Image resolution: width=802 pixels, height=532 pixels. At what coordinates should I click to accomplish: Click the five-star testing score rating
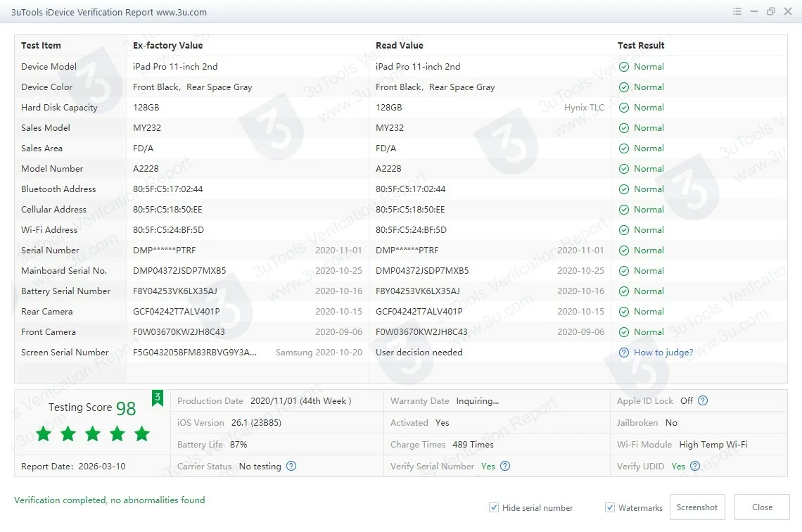[x=93, y=433]
